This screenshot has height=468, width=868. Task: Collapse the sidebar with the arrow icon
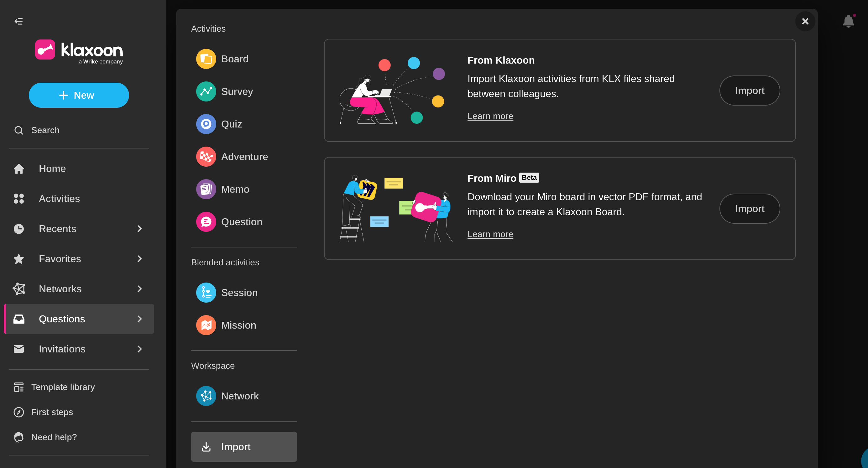pos(18,21)
